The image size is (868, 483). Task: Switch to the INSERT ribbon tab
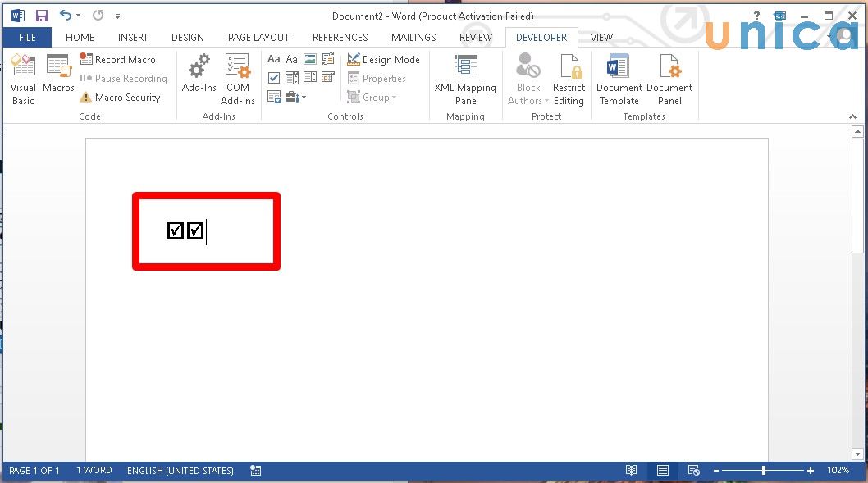(x=133, y=37)
